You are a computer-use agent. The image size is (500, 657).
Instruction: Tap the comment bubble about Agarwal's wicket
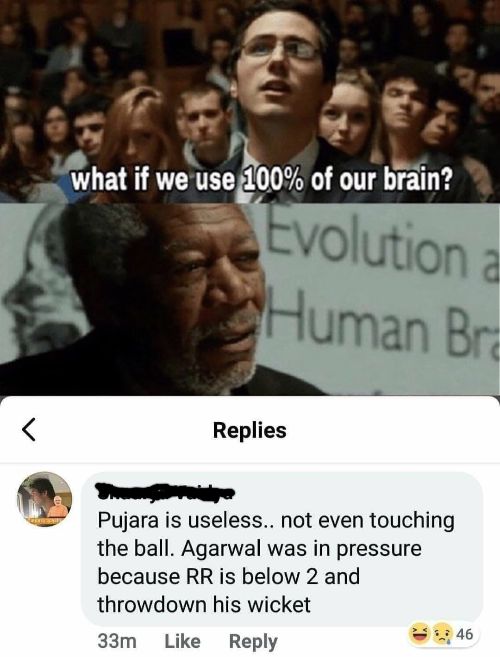click(282, 549)
